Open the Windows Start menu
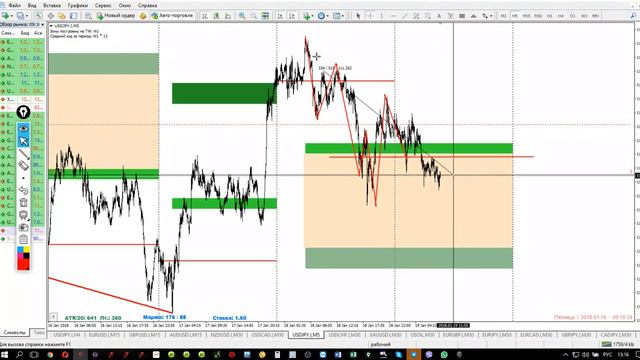The width and height of the screenshot is (640, 360). (4, 355)
